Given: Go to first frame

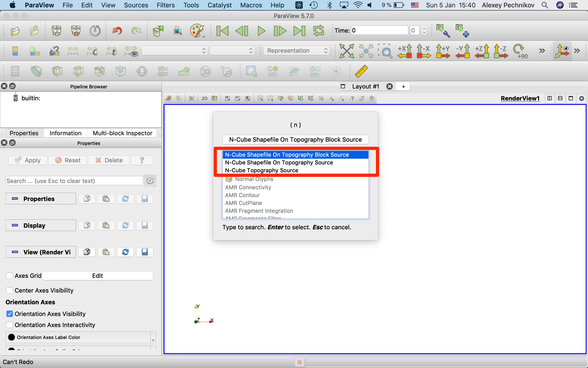Looking at the screenshot, I should [x=222, y=31].
